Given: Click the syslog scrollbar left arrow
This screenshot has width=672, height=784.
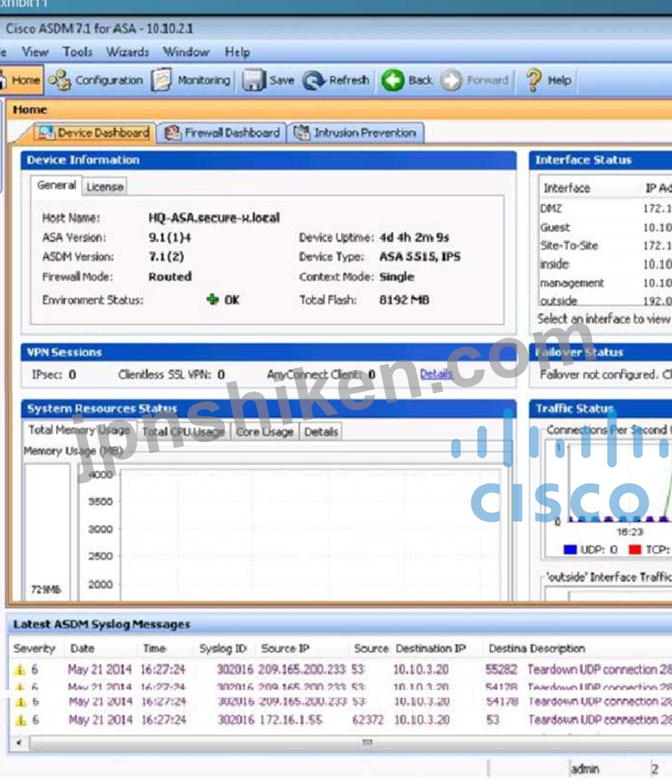Looking at the screenshot, I should pos(19,743).
